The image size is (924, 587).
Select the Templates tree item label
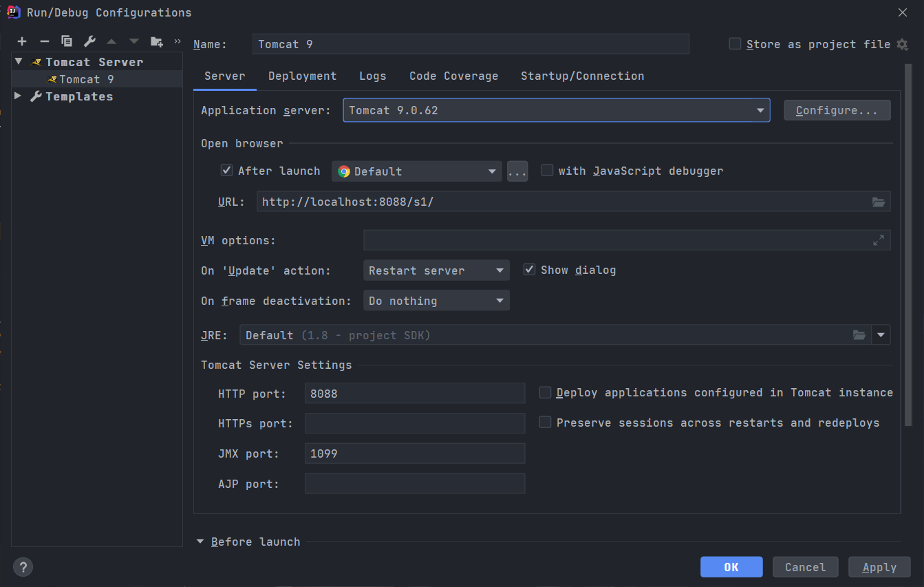79,96
